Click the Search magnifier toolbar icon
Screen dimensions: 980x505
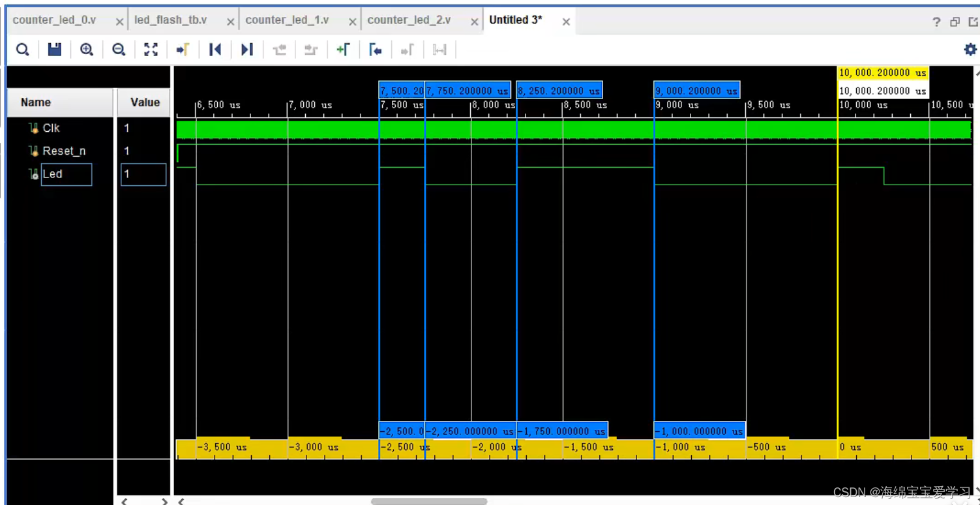(x=23, y=50)
